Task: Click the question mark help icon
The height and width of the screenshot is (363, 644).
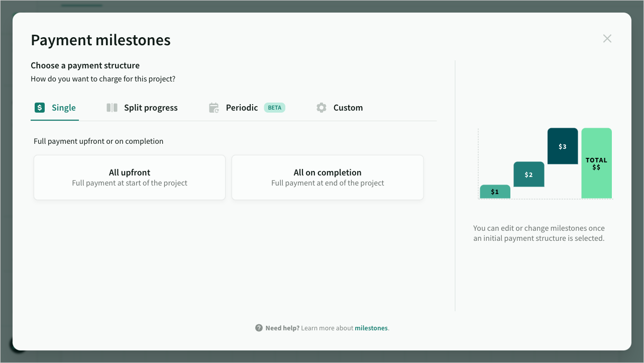Action: pyautogui.click(x=259, y=328)
